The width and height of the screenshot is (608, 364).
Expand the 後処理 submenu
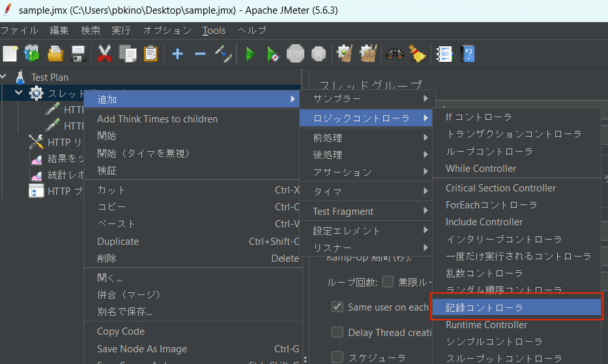click(x=366, y=155)
